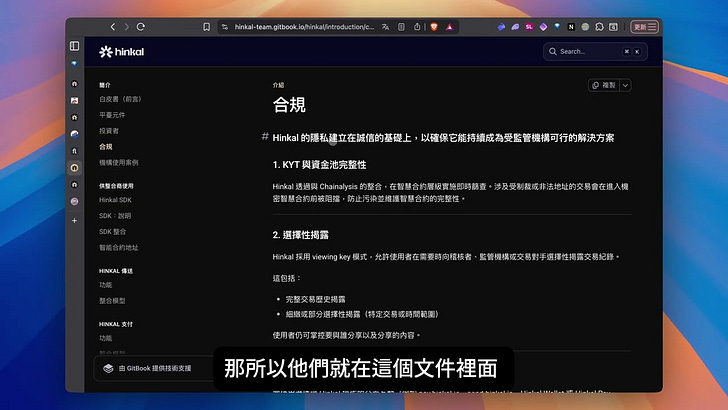This screenshot has height=410, width=728.
Task: Click the hinkal logo in header
Action: (122, 52)
